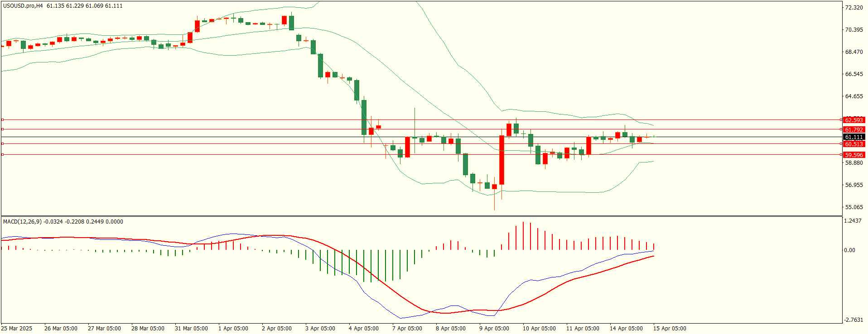Click the 4 Apr 05:00 time label
Image resolution: width=868 pixels, height=334 pixels.
364,328
